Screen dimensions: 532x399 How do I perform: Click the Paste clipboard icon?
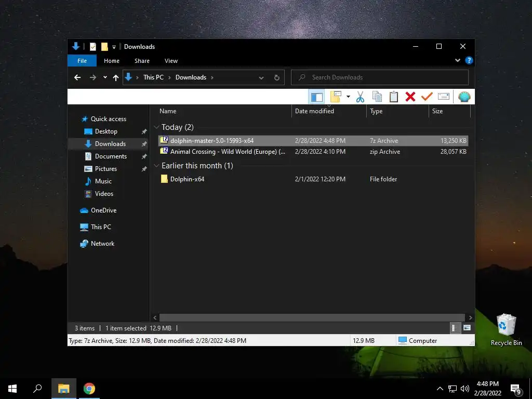(394, 97)
